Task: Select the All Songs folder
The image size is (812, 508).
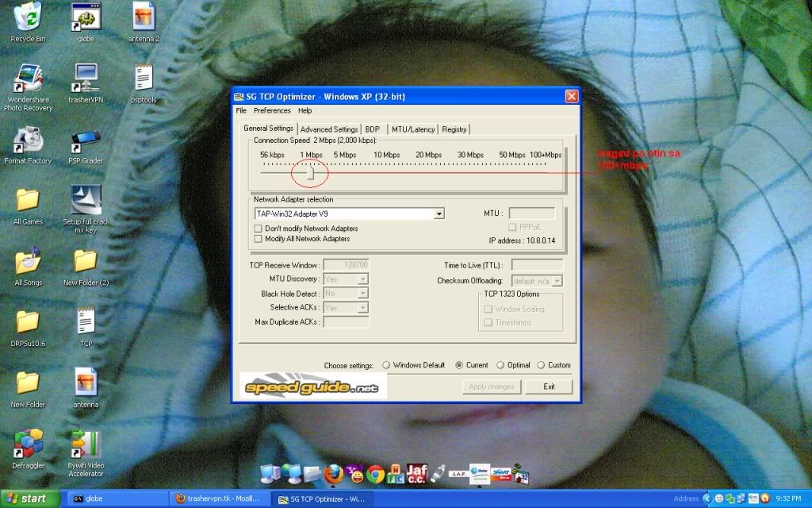Action: point(28,267)
